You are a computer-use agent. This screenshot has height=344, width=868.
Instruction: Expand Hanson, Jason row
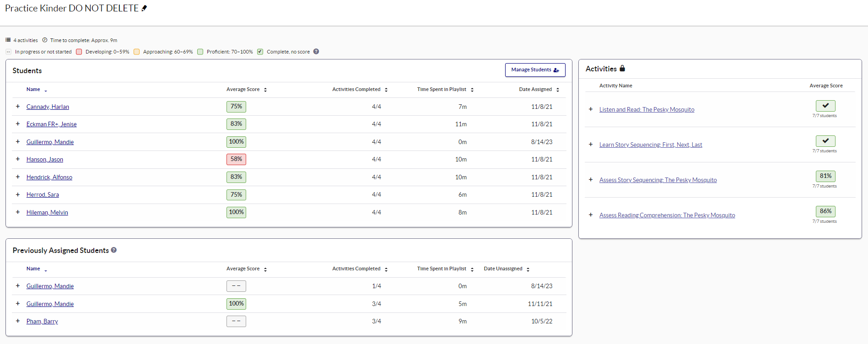[18, 159]
